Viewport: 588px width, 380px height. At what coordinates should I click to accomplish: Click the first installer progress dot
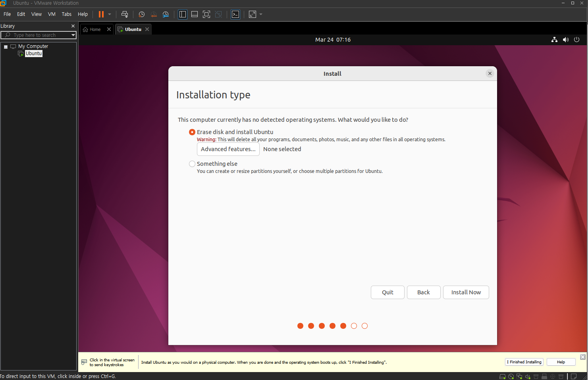pos(300,326)
